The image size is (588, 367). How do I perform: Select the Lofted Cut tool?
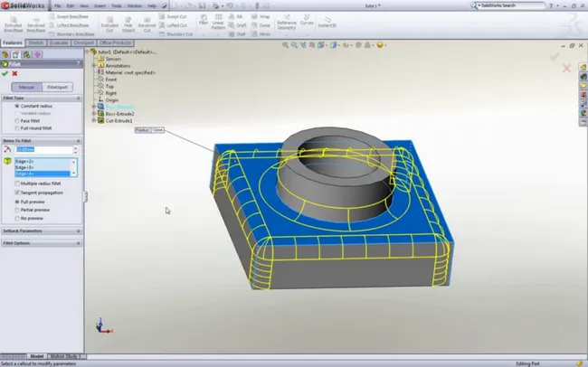pyautogui.click(x=173, y=25)
